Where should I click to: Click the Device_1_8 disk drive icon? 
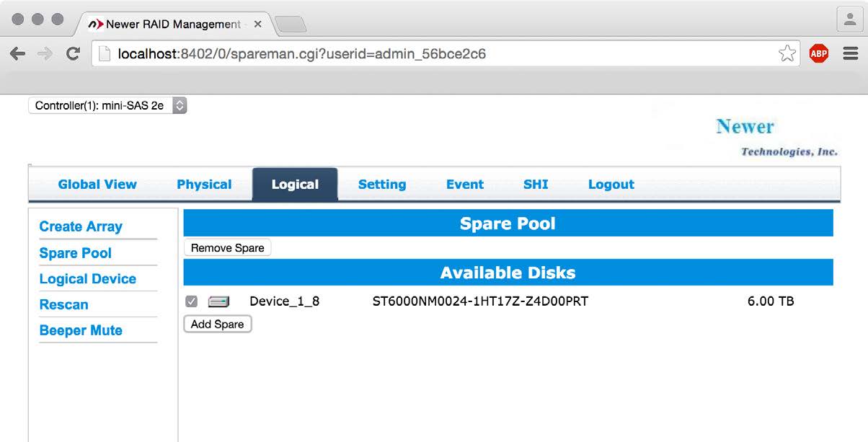[218, 301]
